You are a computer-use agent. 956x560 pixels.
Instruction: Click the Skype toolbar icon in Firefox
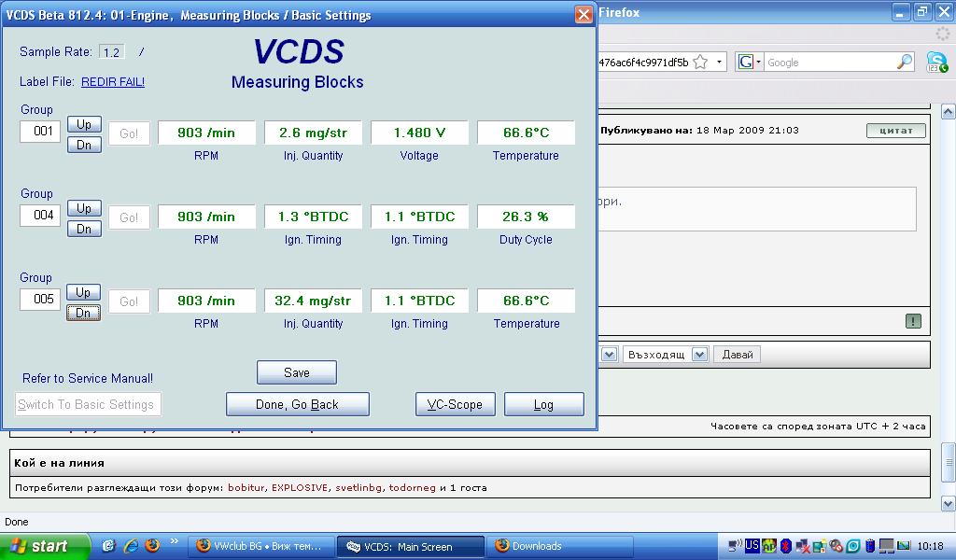point(936,63)
